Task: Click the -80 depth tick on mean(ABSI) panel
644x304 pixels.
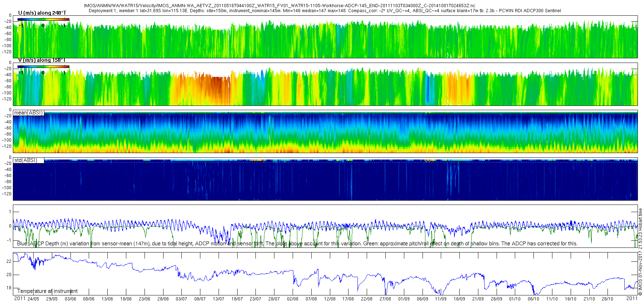Action: tap(8, 134)
